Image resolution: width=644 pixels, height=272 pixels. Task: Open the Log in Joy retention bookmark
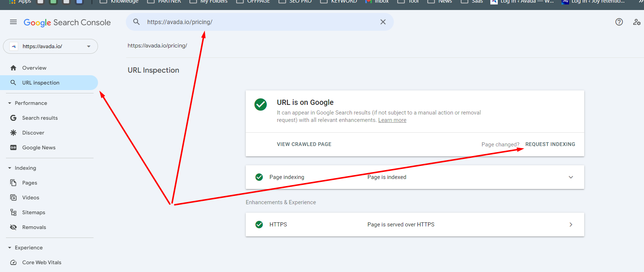593,1
